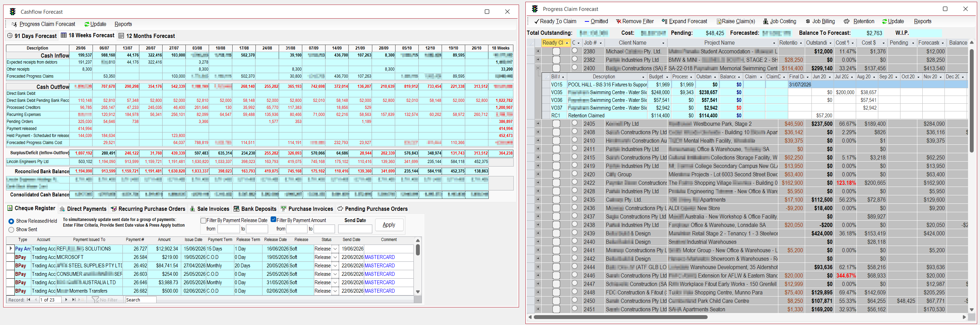Open Status dropdown for MICROSOFT payment row
The image size is (980, 325).
click(335, 258)
